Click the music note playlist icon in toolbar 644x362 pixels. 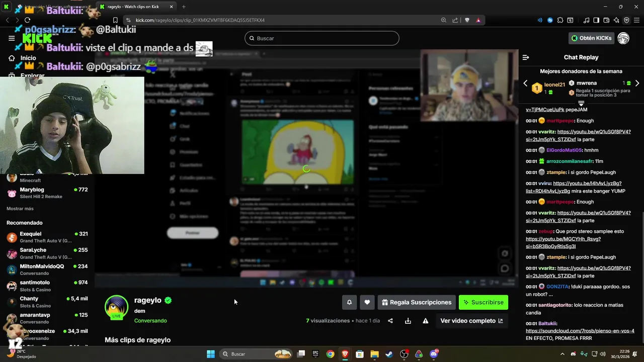tap(586, 20)
